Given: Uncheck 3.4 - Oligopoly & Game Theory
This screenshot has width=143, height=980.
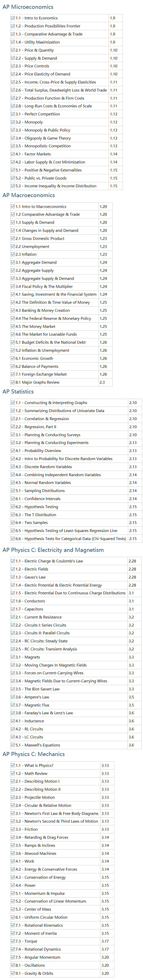Looking at the screenshot, I should [x=13, y=138].
